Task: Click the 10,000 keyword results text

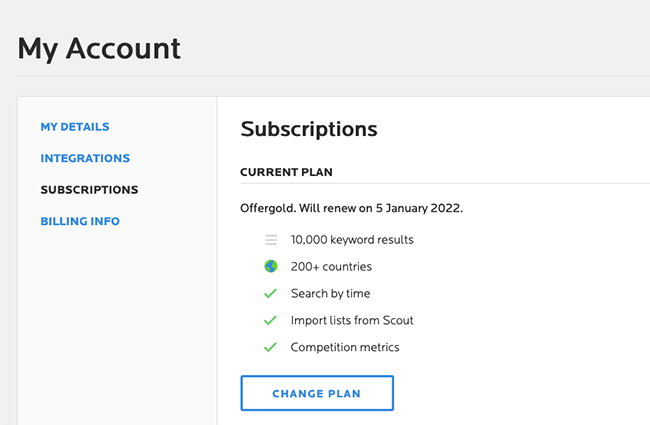Action: (352, 240)
